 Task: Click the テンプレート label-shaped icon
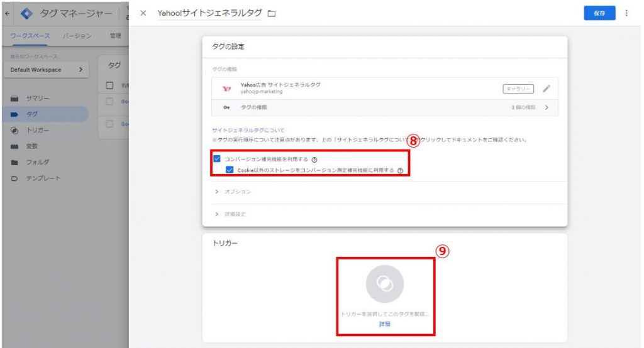14,178
